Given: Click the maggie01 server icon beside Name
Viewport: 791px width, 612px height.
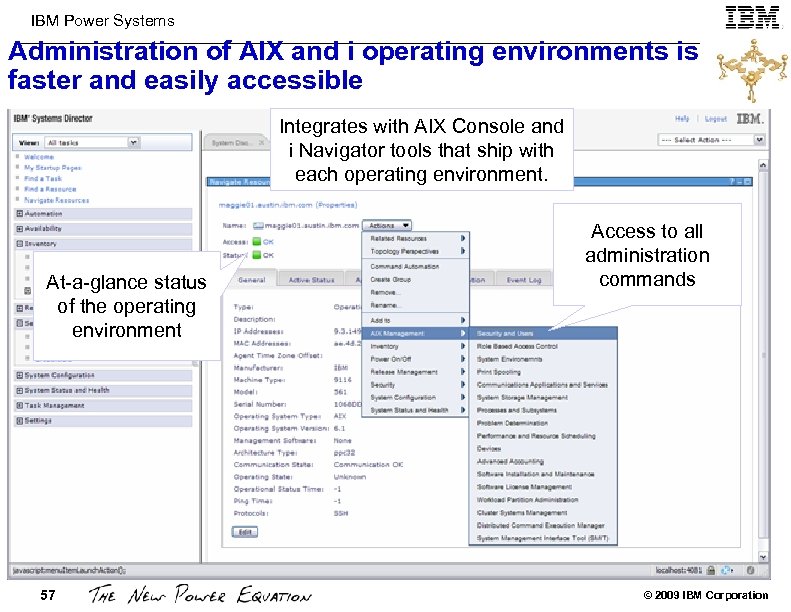Looking at the screenshot, I should pyautogui.click(x=258, y=226).
